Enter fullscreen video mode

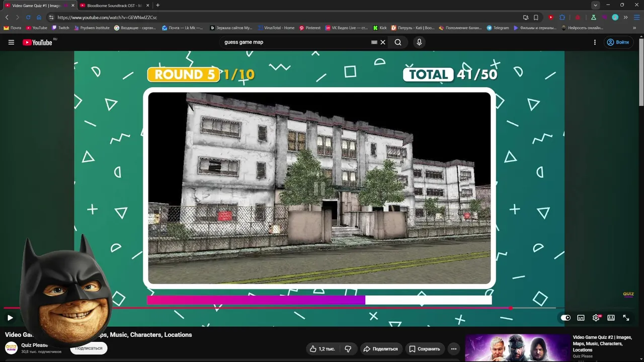point(626,318)
